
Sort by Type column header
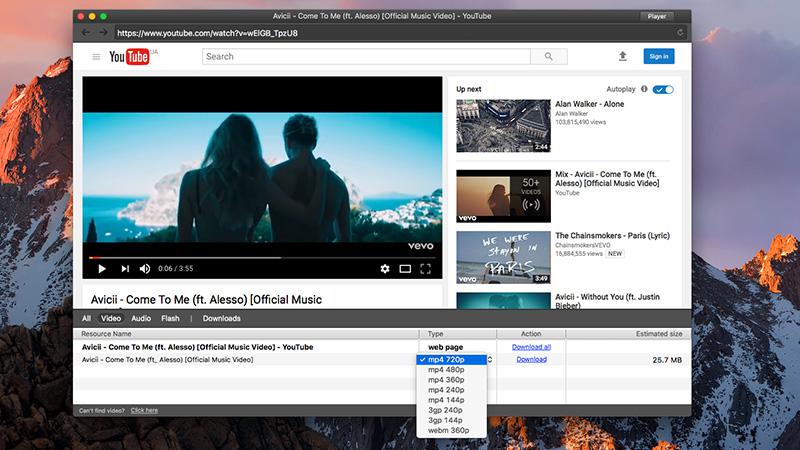click(x=458, y=334)
